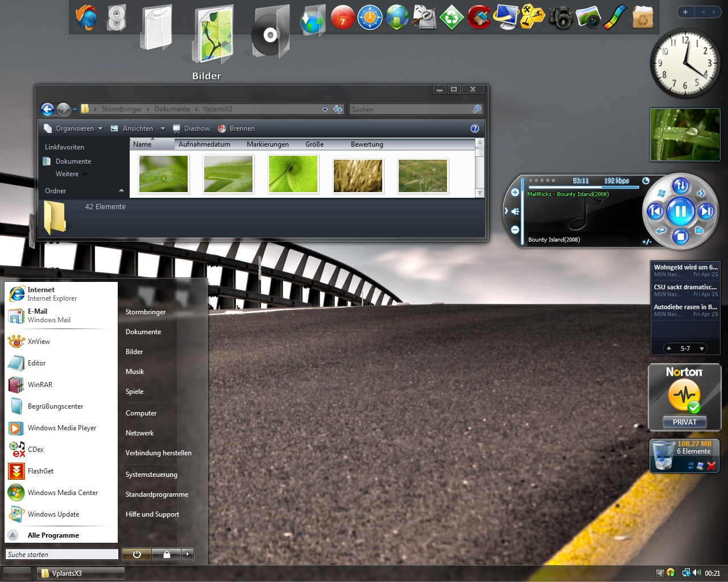728x582 pixels.
Task: Open the blue compass clock dock icon
Action: point(370,17)
